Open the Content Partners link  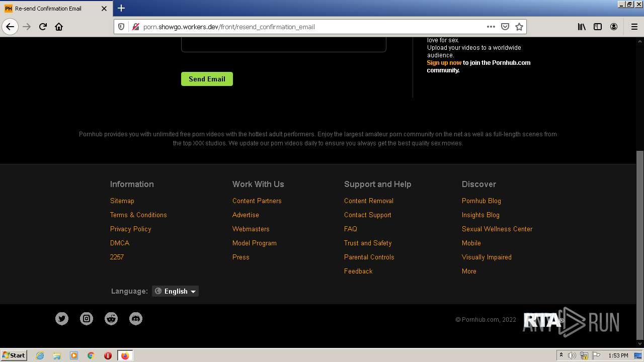[x=257, y=201]
